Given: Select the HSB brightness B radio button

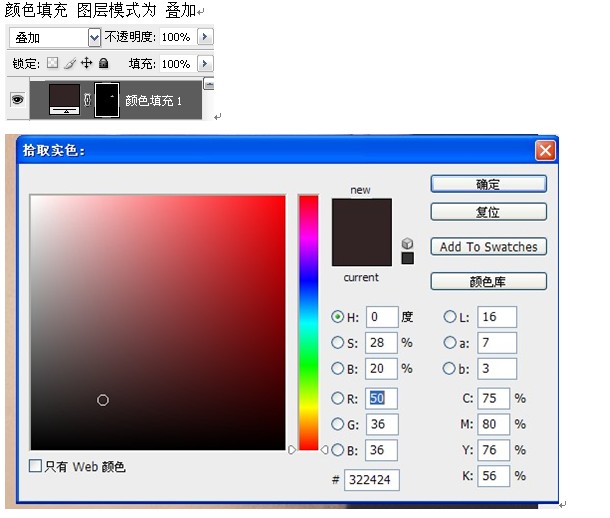Looking at the screenshot, I should tap(337, 368).
